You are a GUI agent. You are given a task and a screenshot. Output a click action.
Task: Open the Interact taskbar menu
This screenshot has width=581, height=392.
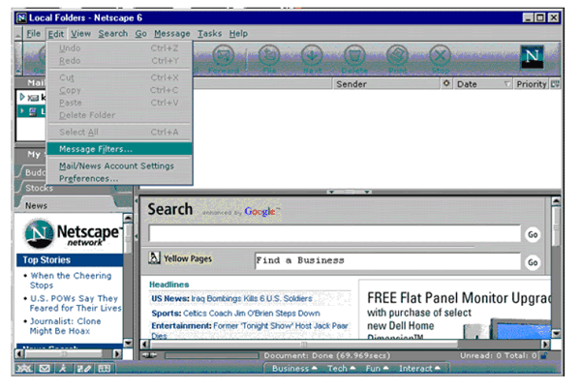click(419, 369)
